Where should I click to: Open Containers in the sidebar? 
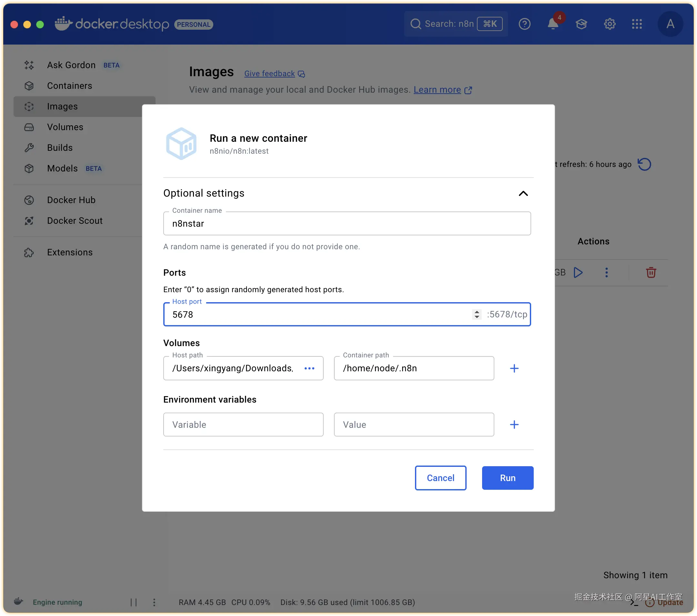click(x=70, y=86)
